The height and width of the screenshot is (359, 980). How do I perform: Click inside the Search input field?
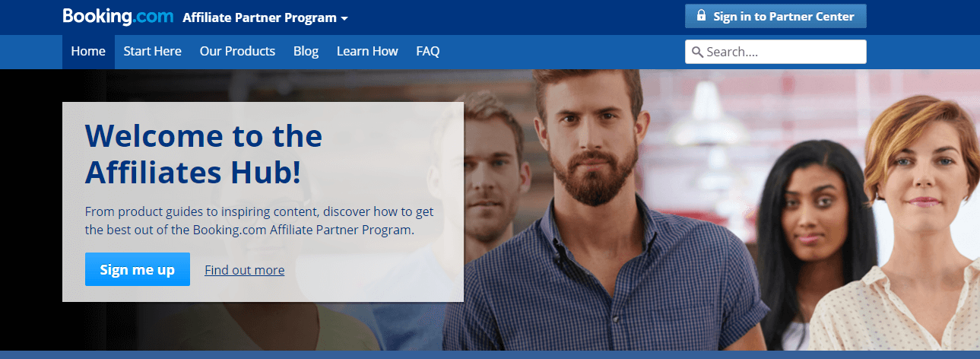775,52
